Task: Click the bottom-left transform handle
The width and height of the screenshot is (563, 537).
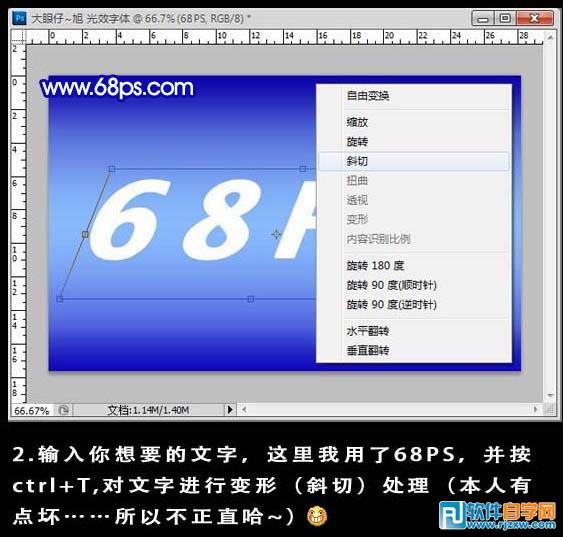Action: coord(60,299)
